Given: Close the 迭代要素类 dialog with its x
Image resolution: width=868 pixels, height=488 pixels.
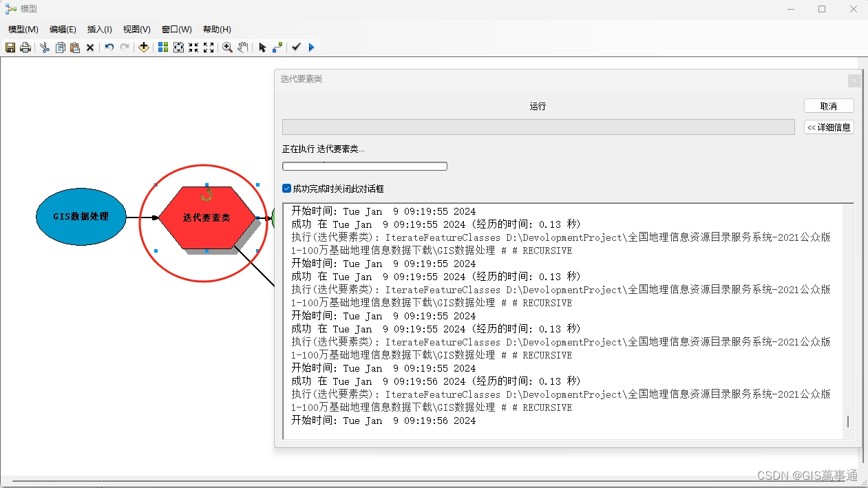Looking at the screenshot, I should coord(854,80).
